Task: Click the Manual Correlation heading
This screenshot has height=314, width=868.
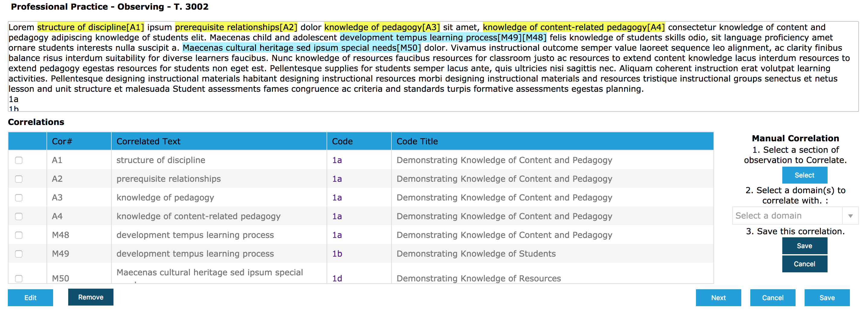Action: [x=795, y=139]
